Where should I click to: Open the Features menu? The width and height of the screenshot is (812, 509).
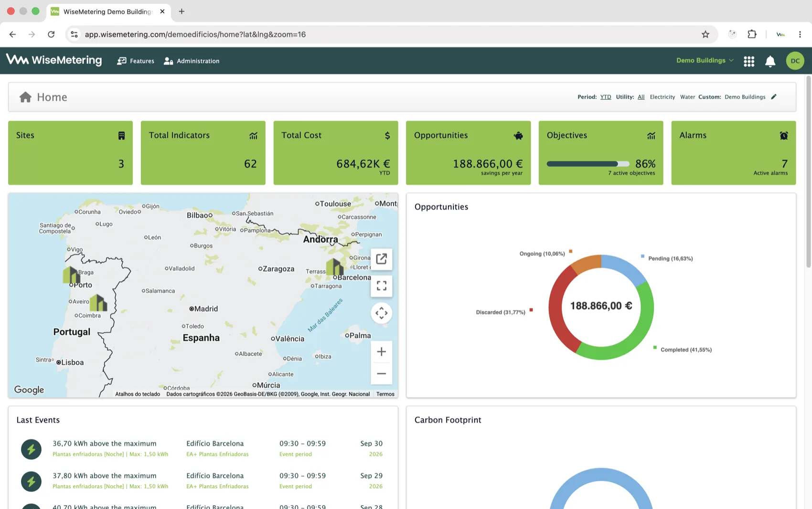[136, 61]
